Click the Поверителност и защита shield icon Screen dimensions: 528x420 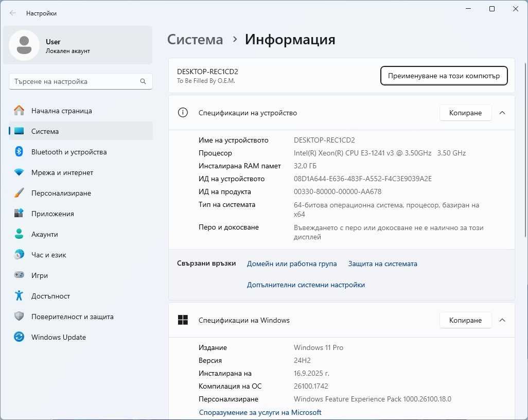pos(19,316)
